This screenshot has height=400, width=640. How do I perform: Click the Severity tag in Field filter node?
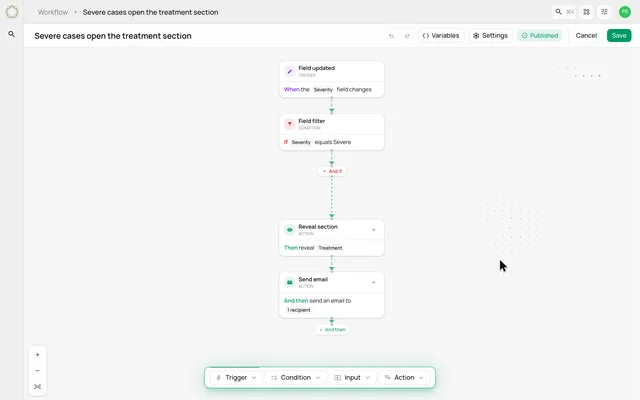(x=301, y=142)
